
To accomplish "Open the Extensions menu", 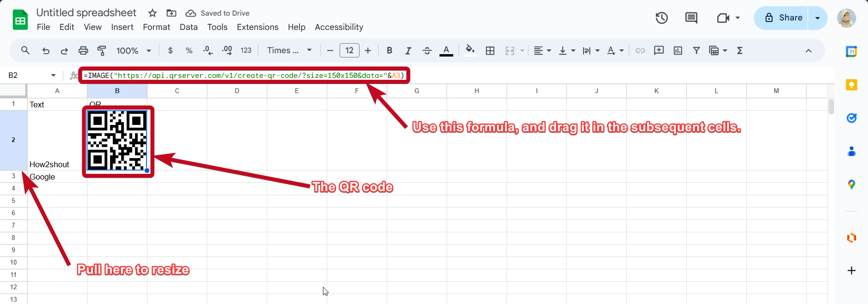I will [x=257, y=27].
